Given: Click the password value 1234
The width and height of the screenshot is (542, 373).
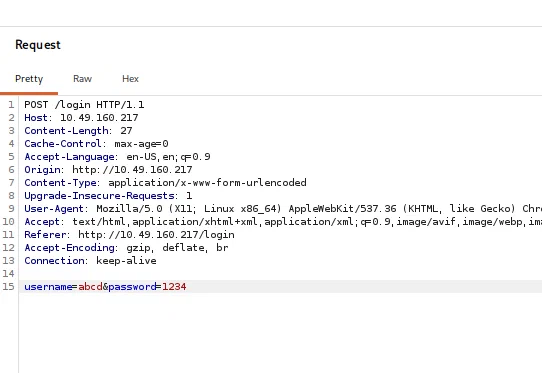Looking at the screenshot, I should (174, 287).
